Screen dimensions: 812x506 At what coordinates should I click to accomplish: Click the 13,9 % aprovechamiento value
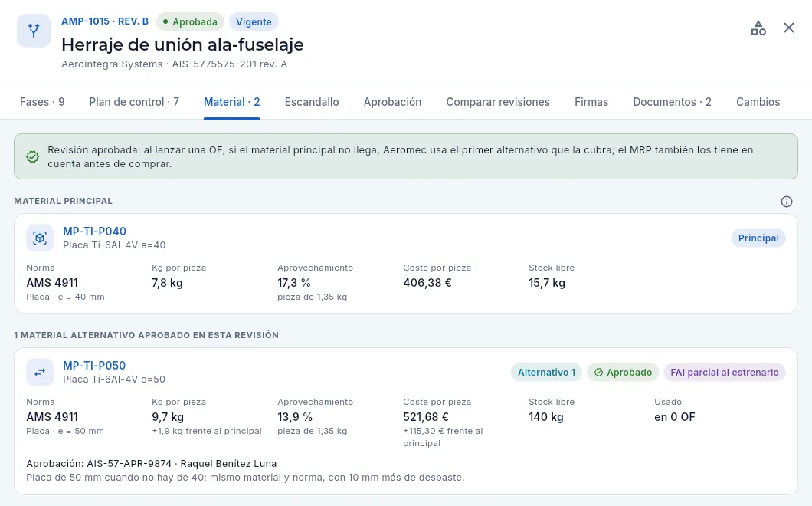pos(295,417)
